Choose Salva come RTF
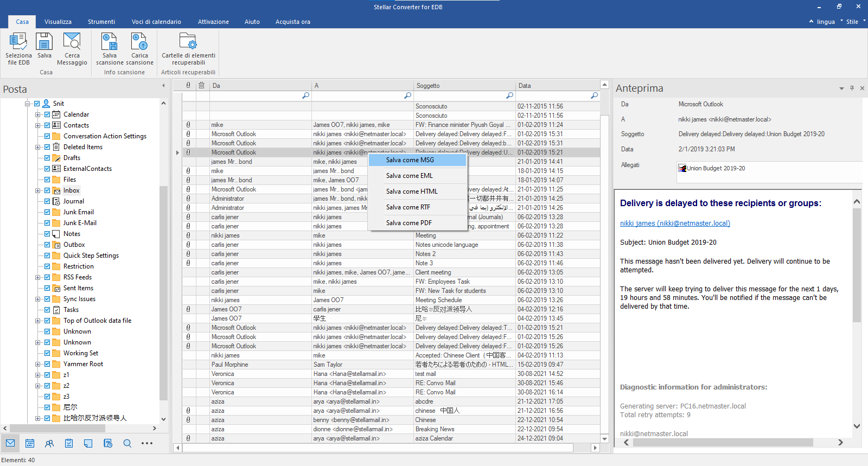Viewport: 868px width, 466px height. click(417, 207)
